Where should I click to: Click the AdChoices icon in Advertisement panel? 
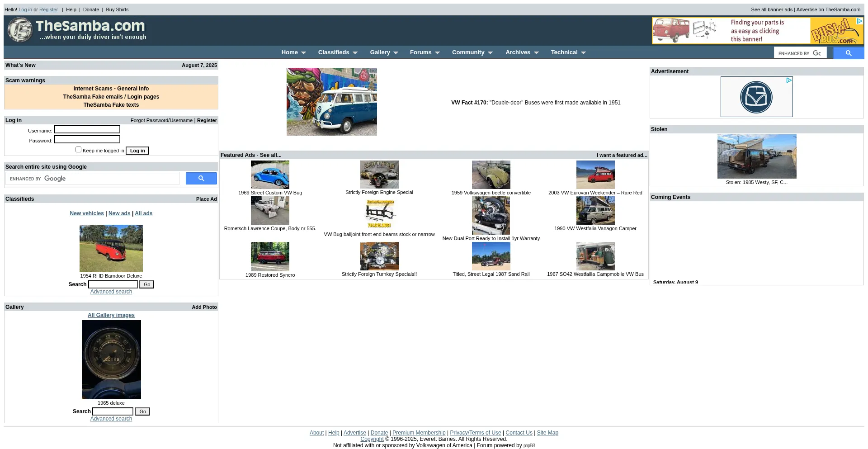pyautogui.click(x=789, y=80)
